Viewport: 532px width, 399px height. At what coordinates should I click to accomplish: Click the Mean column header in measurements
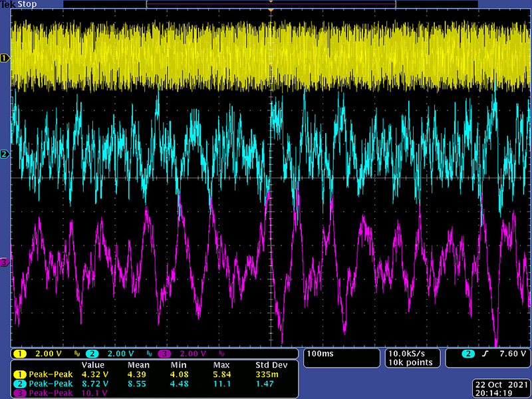[138, 365]
